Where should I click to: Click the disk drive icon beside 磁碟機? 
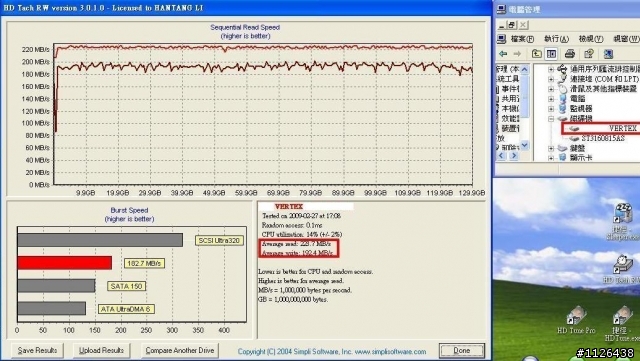[562, 118]
